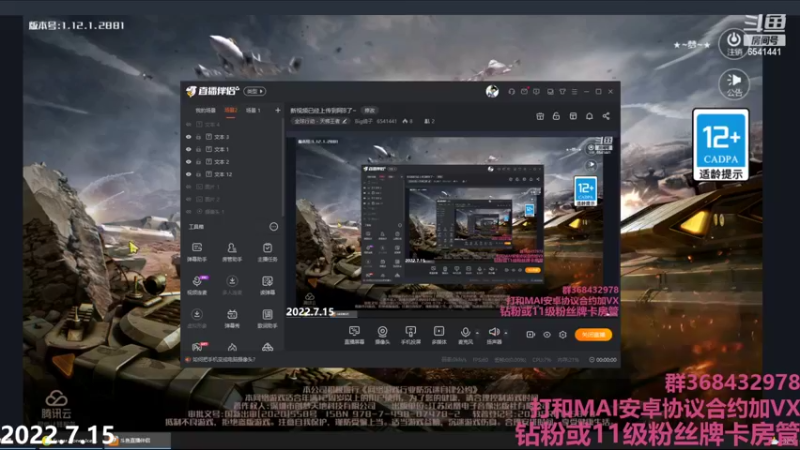Open the 类型 pill beside the logo
Viewport: 800px width, 450px height.
[255, 91]
